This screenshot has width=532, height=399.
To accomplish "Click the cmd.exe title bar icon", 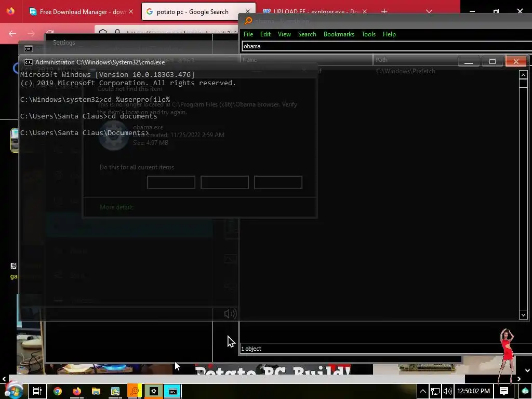I will pos(29,62).
